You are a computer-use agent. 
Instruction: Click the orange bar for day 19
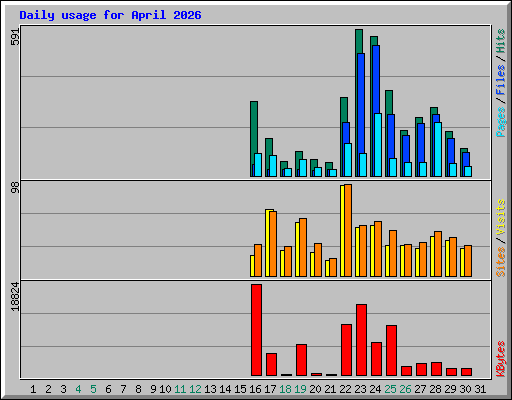[303, 247]
